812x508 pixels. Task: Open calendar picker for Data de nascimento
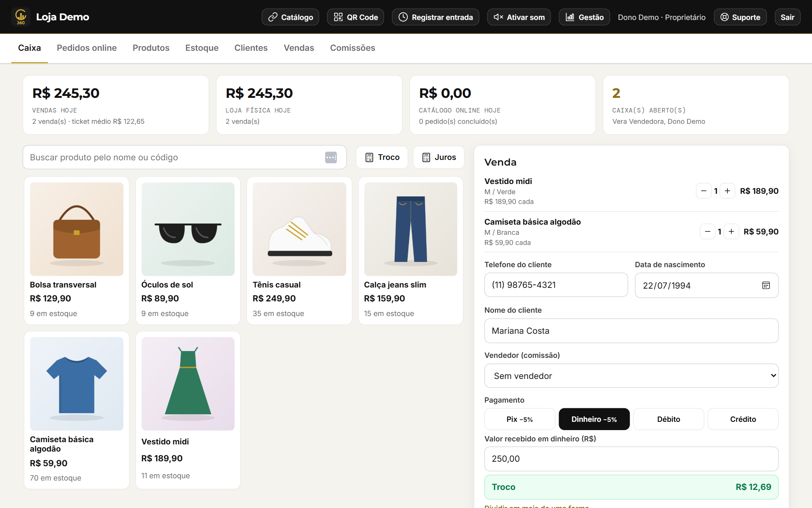point(766,286)
